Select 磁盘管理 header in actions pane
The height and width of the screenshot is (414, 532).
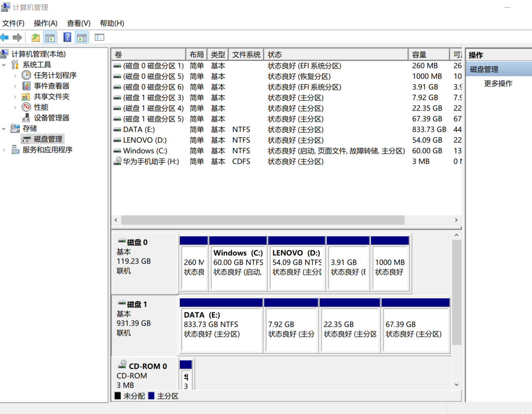(x=499, y=69)
